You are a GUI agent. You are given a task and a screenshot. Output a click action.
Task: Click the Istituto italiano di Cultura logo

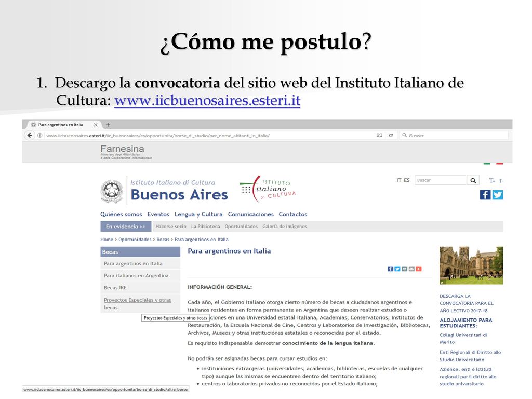(268, 189)
